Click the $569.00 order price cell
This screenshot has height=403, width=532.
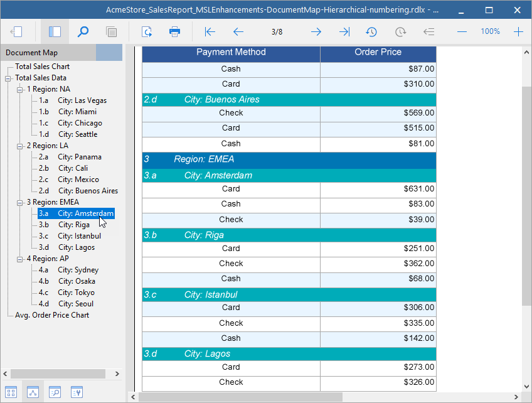(x=378, y=113)
